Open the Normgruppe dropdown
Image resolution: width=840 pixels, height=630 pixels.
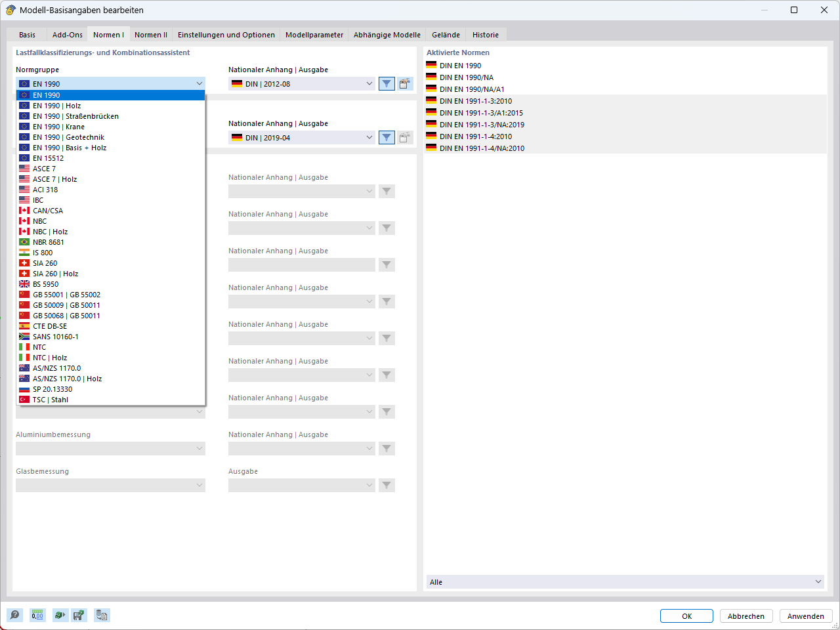[199, 83]
